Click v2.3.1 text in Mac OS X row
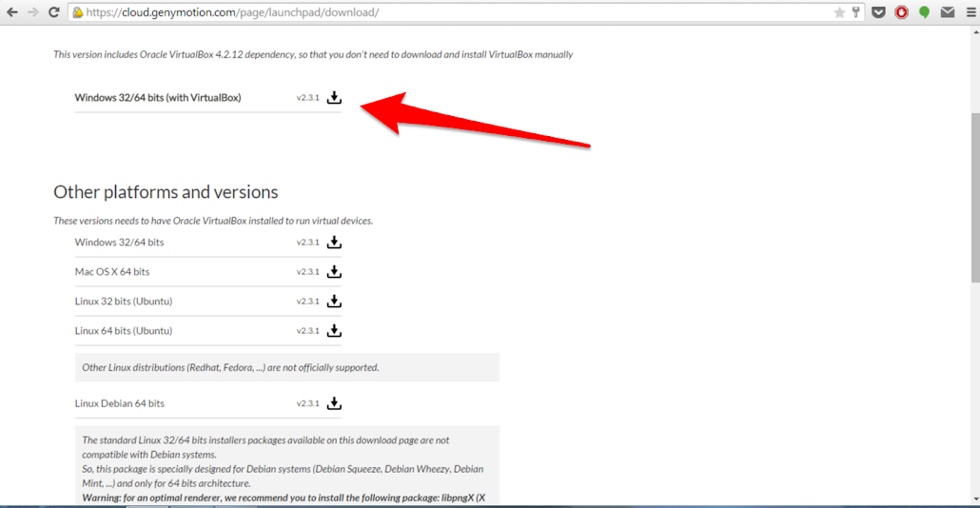The image size is (980, 508). pos(307,272)
